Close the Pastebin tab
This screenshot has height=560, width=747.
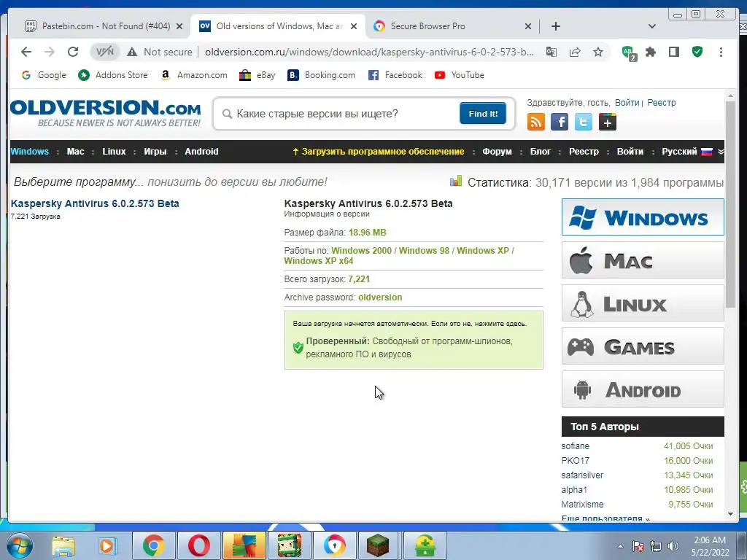coord(179,26)
